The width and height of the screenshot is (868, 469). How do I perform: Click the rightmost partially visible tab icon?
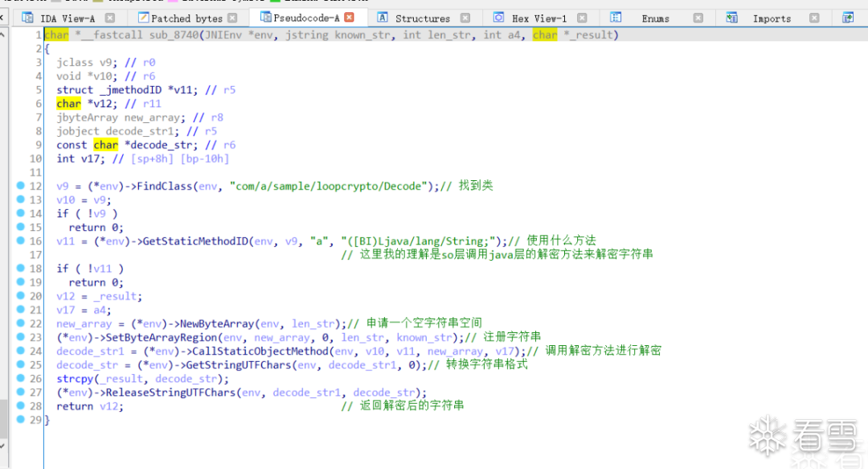(848, 18)
